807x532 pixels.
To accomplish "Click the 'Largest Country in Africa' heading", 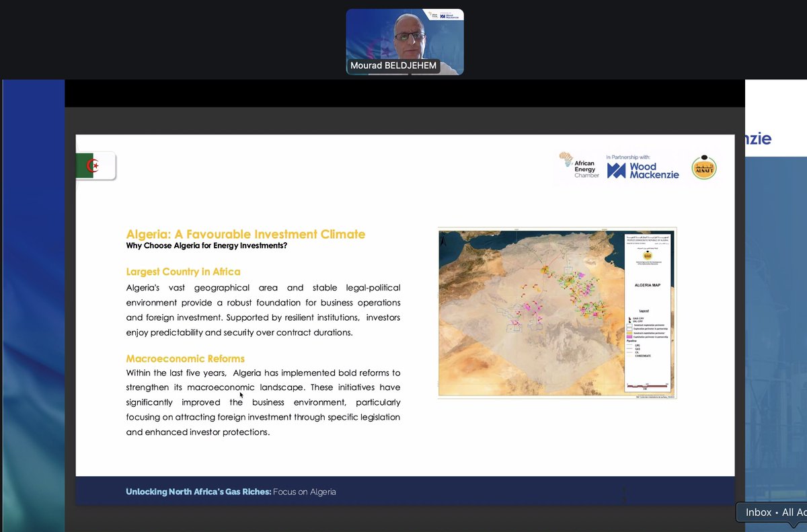I will tap(183, 272).
